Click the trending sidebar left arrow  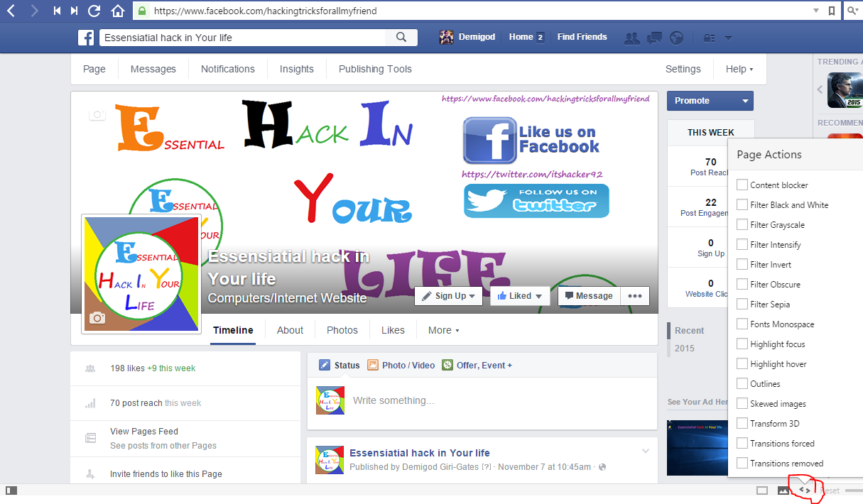(820, 90)
